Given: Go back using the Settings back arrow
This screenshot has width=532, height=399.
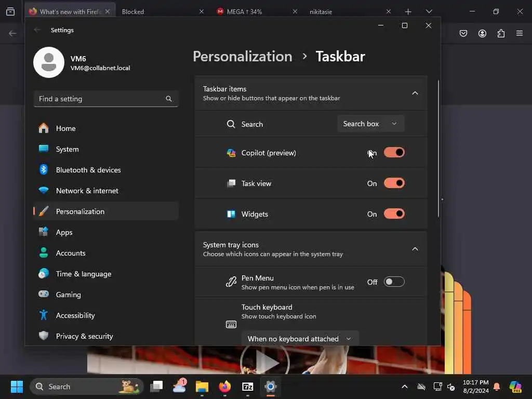Looking at the screenshot, I should coord(37,30).
